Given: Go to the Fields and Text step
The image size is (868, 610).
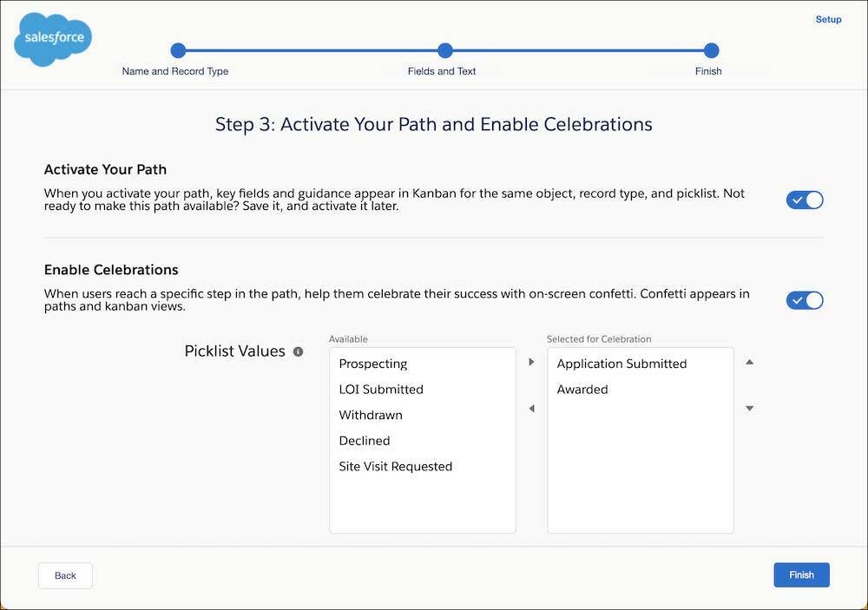Looking at the screenshot, I should [442, 71].
